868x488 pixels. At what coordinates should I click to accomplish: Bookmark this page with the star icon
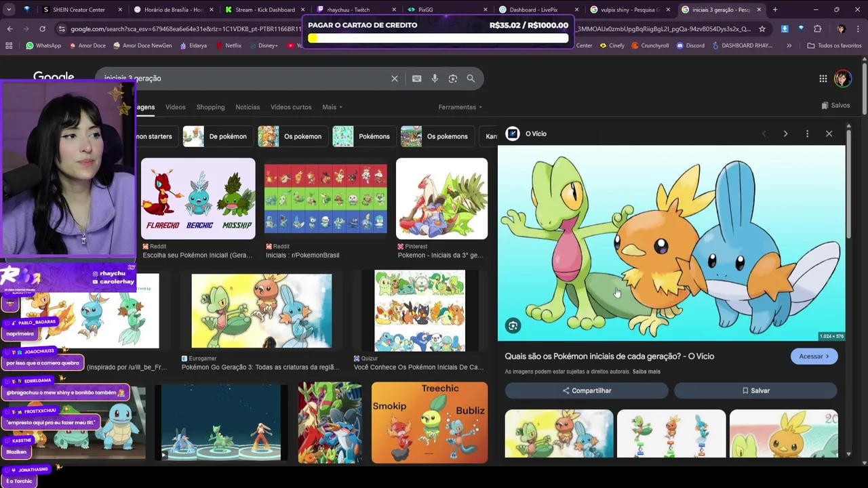tap(762, 29)
